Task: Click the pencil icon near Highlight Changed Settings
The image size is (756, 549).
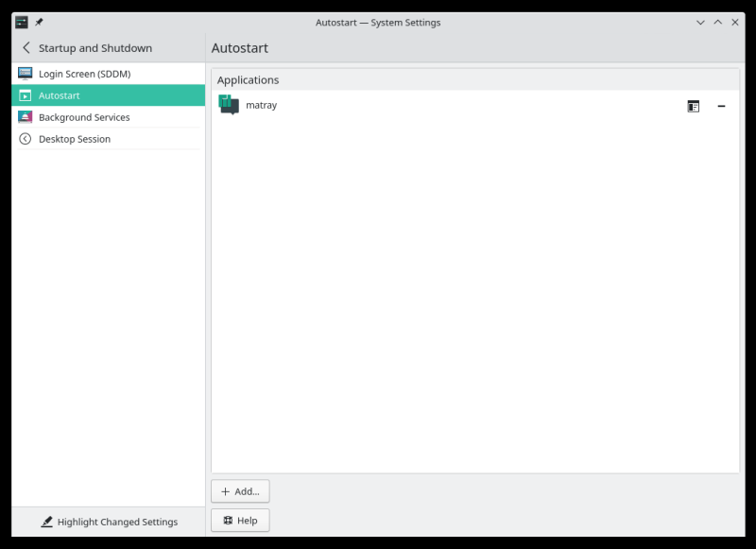Action: tap(45, 521)
